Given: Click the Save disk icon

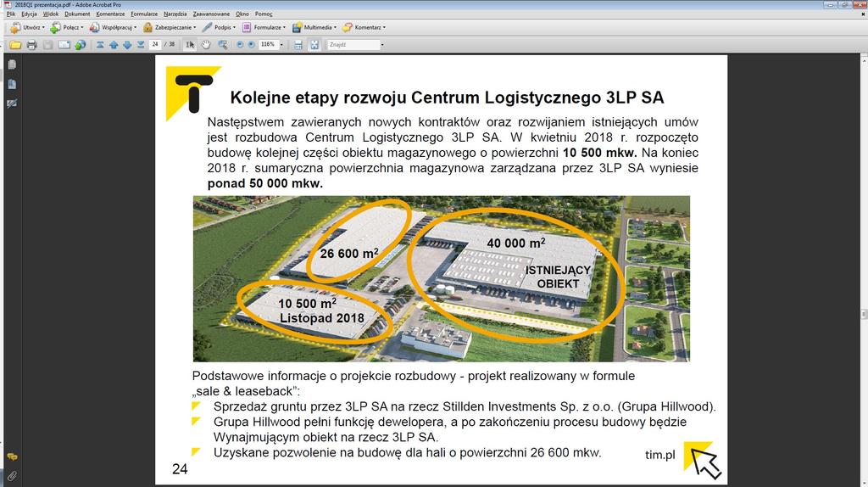Looking at the screenshot, I should tap(48, 45).
